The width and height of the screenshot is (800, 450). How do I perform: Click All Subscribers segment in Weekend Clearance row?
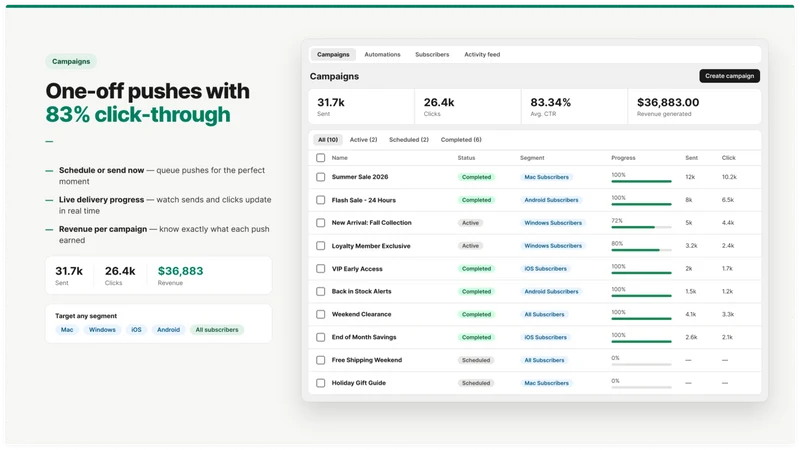pyautogui.click(x=544, y=314)
